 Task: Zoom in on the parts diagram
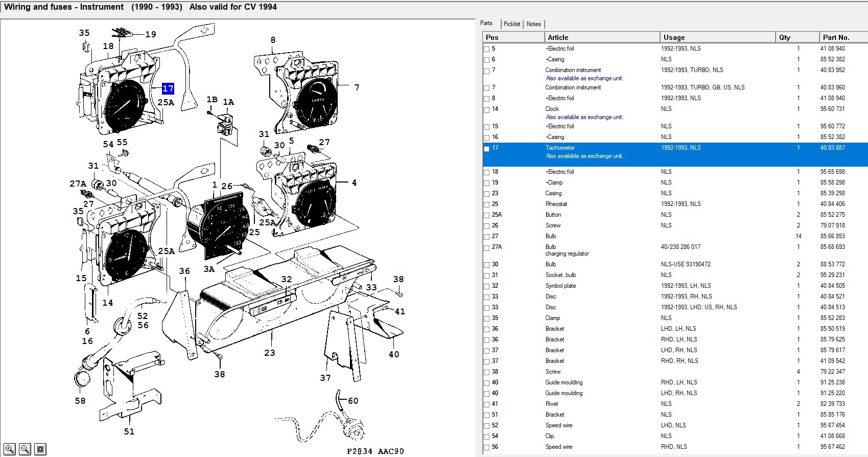click(10, 449)
